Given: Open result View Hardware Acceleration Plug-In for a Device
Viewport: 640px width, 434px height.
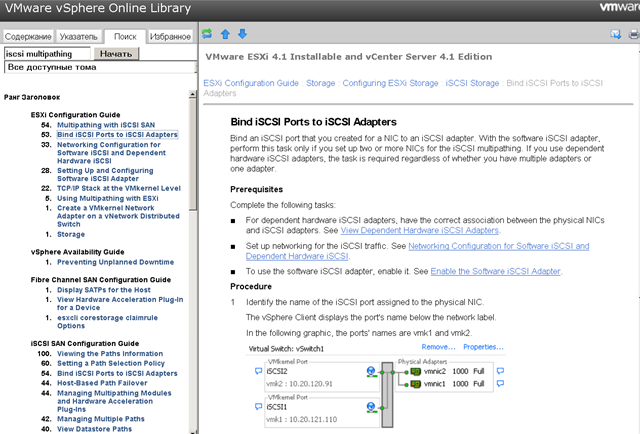Looking at the screenshot, I should (120, 303).
